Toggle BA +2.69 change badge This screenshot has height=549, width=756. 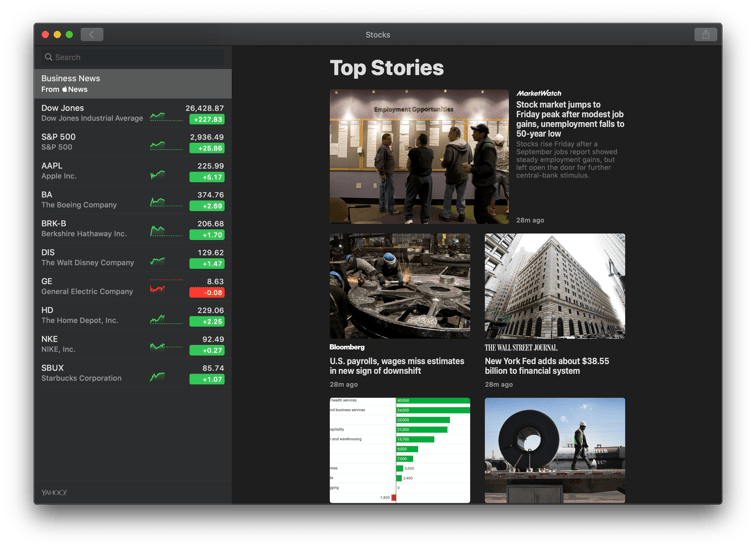[207, 206]
